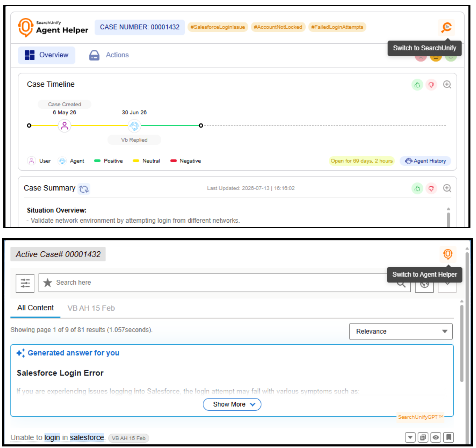Give thumbs down on Case Summary
The image size is (476, 448).
pos(431,189)
